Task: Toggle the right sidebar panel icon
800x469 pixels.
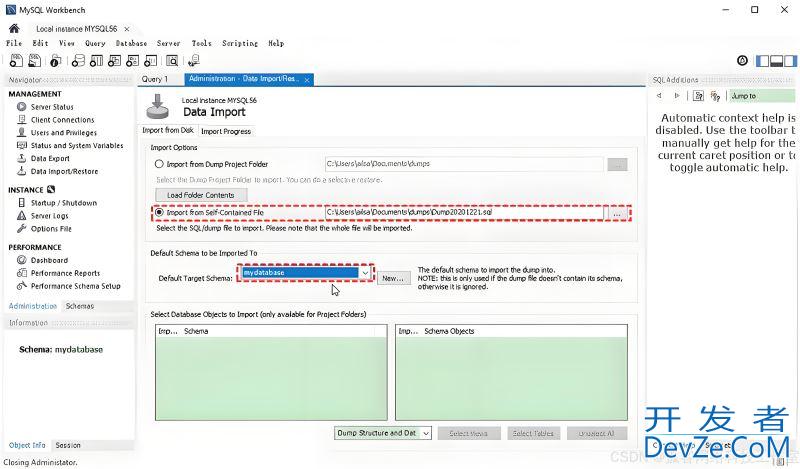Action: [x=790, y=61]
